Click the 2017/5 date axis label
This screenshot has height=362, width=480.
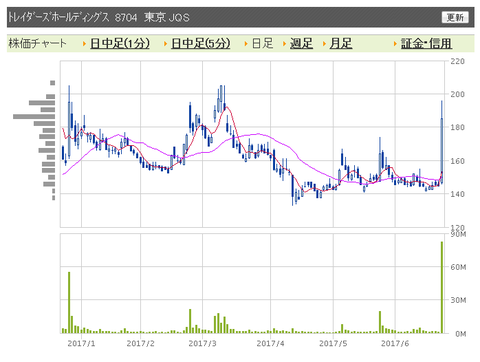[x=333, y=343]
